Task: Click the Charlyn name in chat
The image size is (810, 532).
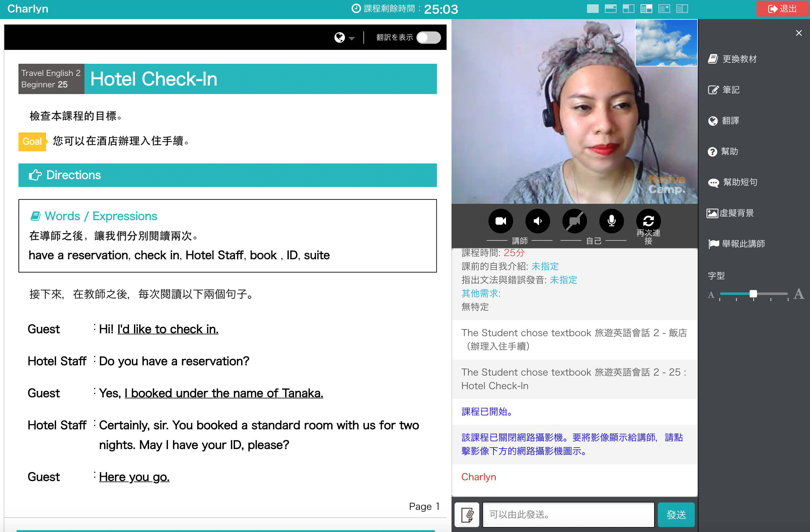Action: click(x=479, y=477)
